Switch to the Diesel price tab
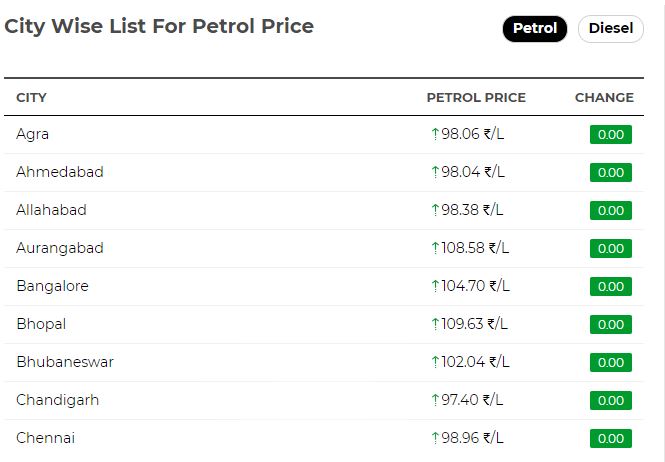Image resolution: width=665 pixels, height=462 pixels. (x=611, y=28)
